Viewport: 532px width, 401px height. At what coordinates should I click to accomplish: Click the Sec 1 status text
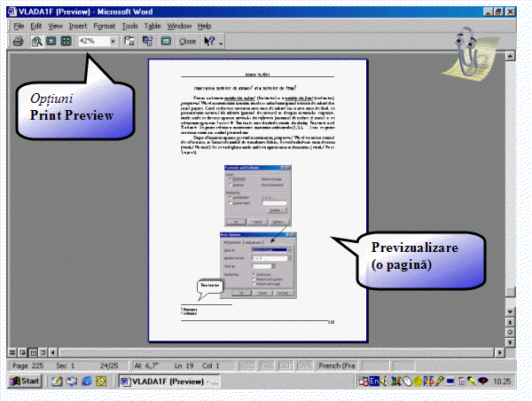click(x=65, y=366)
